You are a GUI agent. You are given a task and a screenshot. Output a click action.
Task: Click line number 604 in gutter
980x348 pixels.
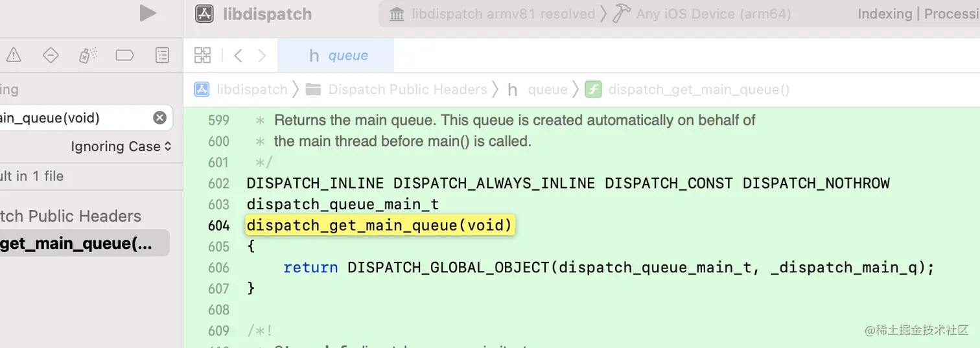tap(219, 226)
